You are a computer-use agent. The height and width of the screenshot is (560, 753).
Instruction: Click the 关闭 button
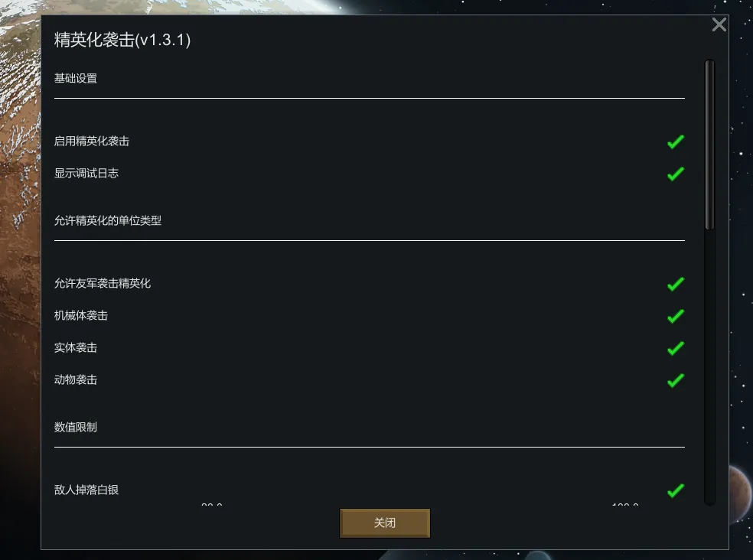point(385,523)
